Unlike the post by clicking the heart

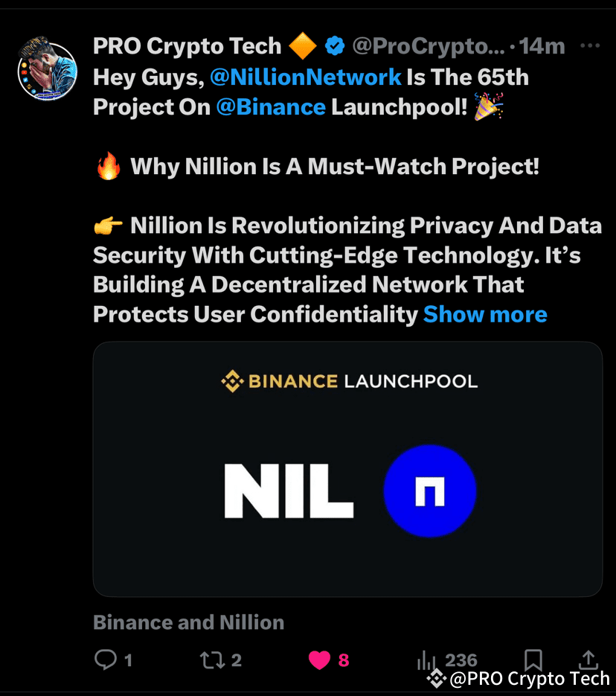[x=320, y=660]
